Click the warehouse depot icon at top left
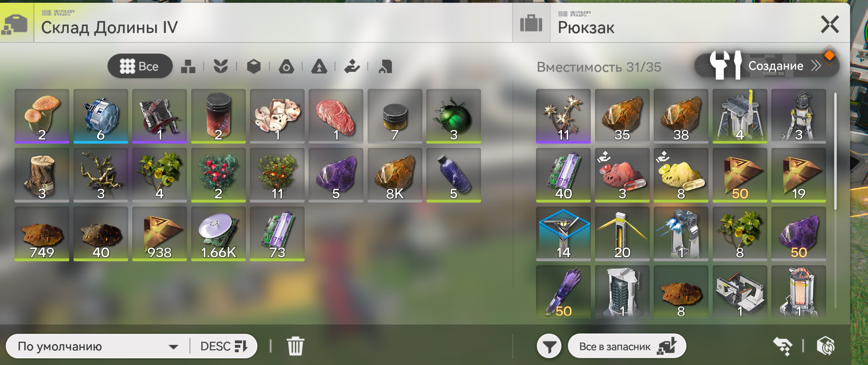 point(15,24)
